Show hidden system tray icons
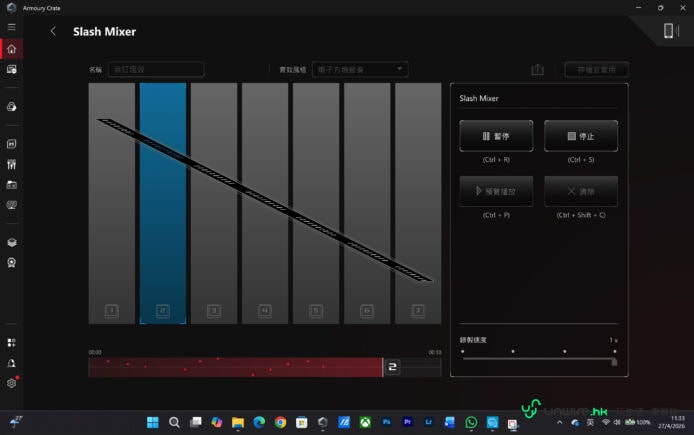Image resolution: width=694 pixels, height=435 pixels. click(x=559, y=423)
